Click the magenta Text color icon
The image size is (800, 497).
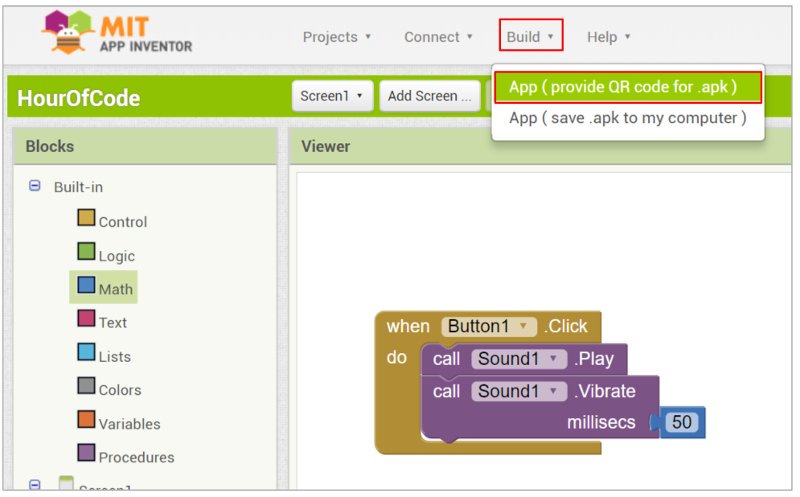coord(86,318)
